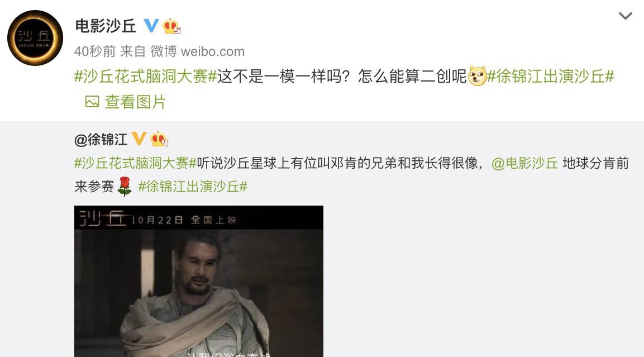Click the picture icon beside 查看图片

coord(92,102)
